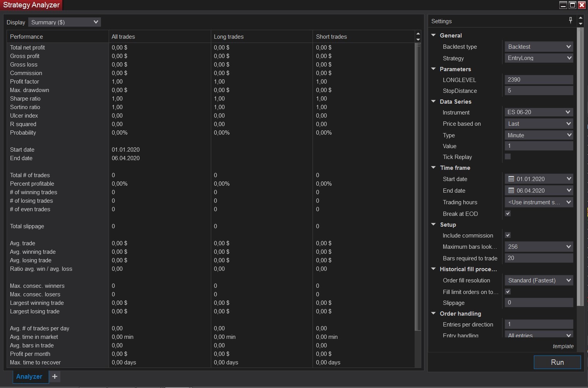Open the Start date calendar picker
Viewport: 588px width, 388px height.
click(511, 179)
